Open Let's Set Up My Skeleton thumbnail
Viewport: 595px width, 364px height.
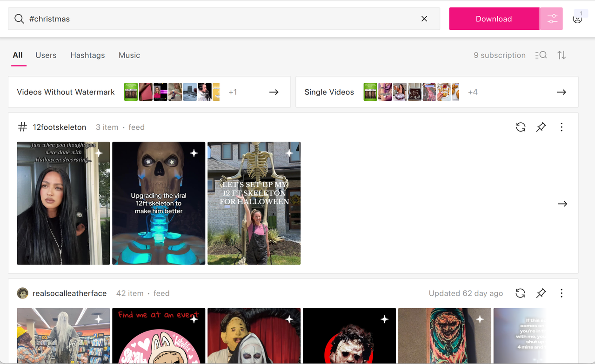254,203
